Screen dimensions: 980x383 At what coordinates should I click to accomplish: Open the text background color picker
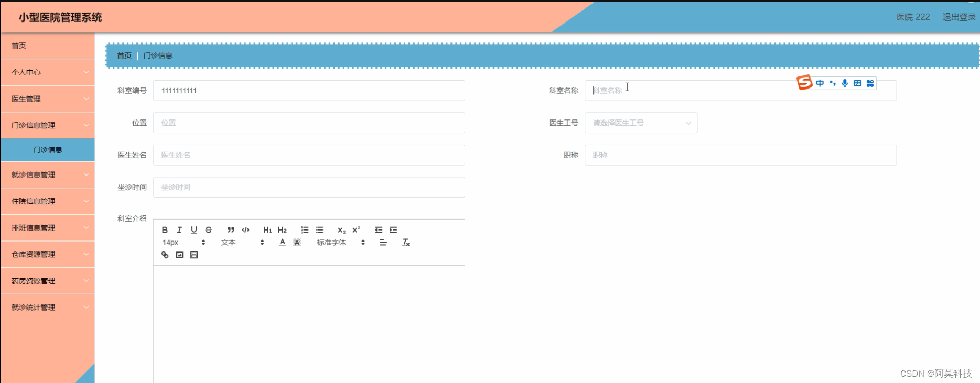point(297,242)
